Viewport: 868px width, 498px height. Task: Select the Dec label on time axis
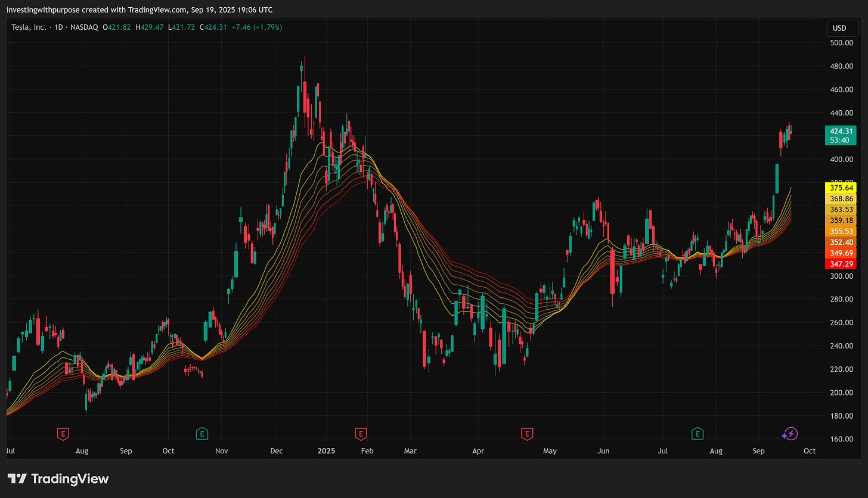click(276, 451)
